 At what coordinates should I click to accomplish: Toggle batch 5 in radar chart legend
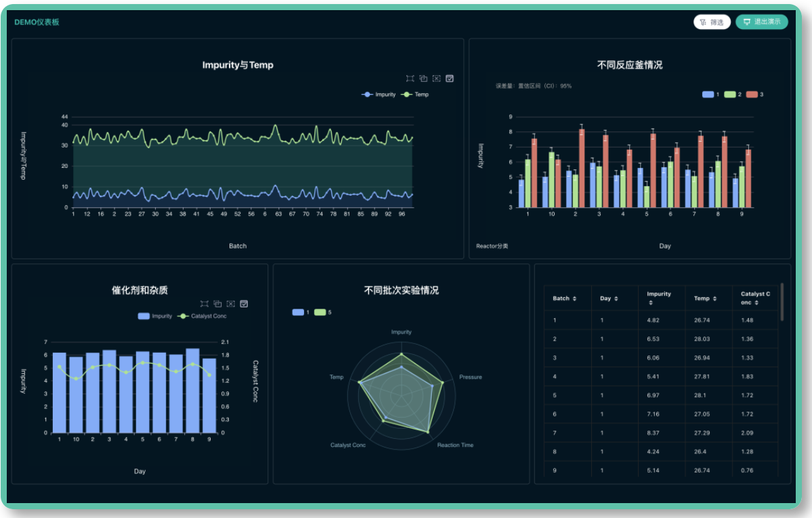point(322,312)
